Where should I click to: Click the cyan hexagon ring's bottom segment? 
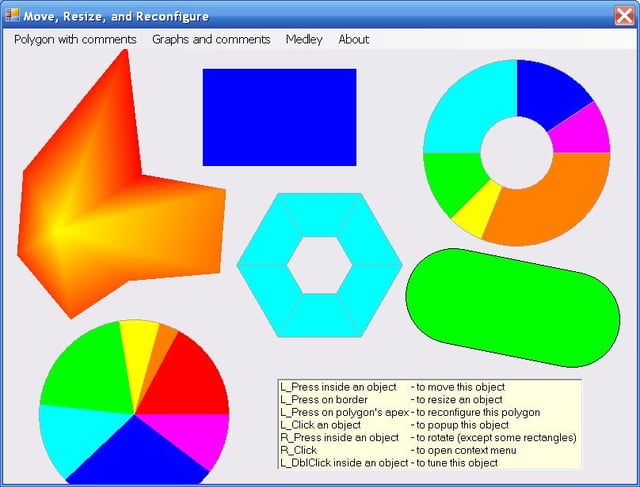coord(320,315)
